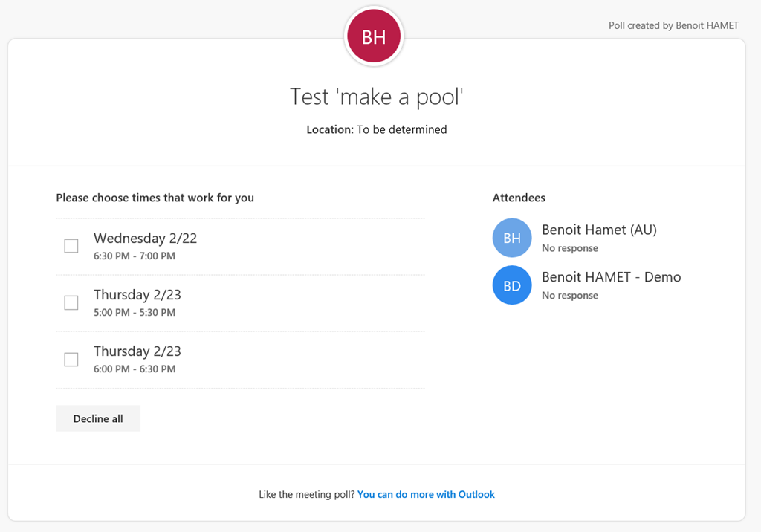Tick the Thursday 5:00 PM slot checkbox
Image resolution: width=761 pixels, height=532 pixels.
[x=71, y=302]
